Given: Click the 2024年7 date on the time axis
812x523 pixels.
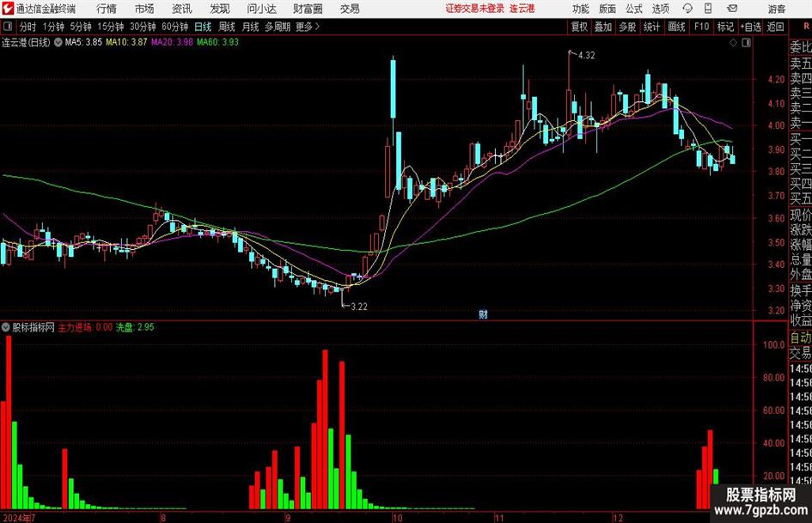Looking at the screenshot, I should click(19, 517).
